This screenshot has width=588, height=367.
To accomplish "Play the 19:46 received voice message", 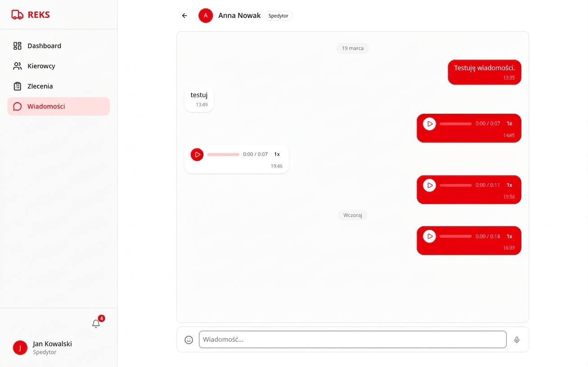I will (x=197, y=155).
